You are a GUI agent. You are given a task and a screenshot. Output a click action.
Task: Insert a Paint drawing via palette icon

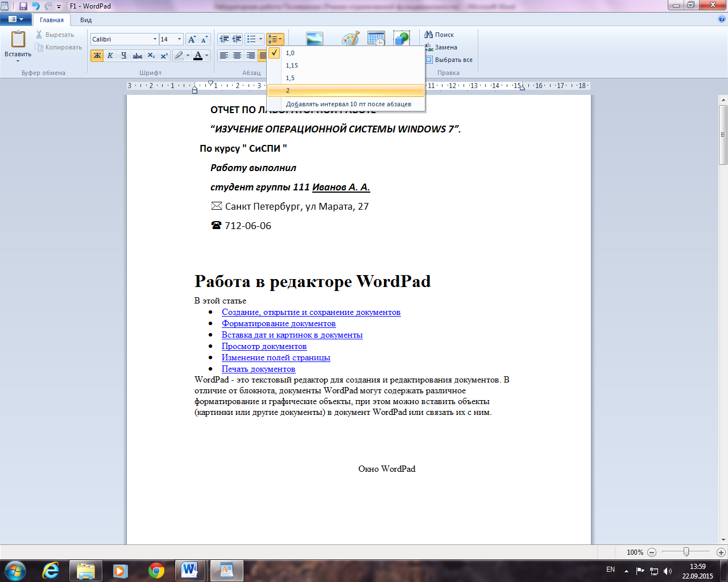click(350, 39)
